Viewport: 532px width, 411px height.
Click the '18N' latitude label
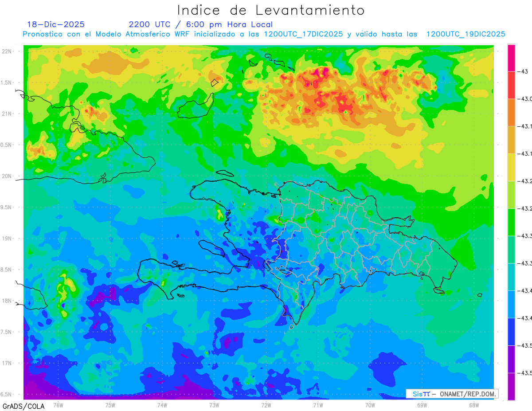[x=7, y=301]
